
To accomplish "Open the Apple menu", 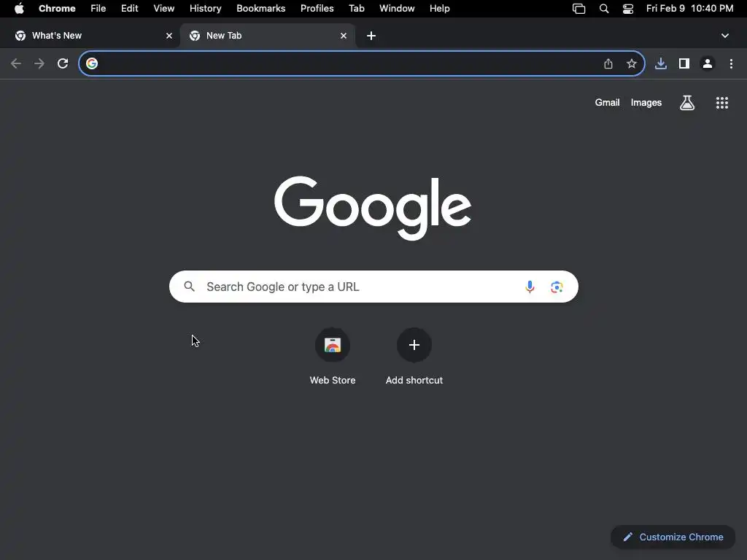I will (19, 8).
